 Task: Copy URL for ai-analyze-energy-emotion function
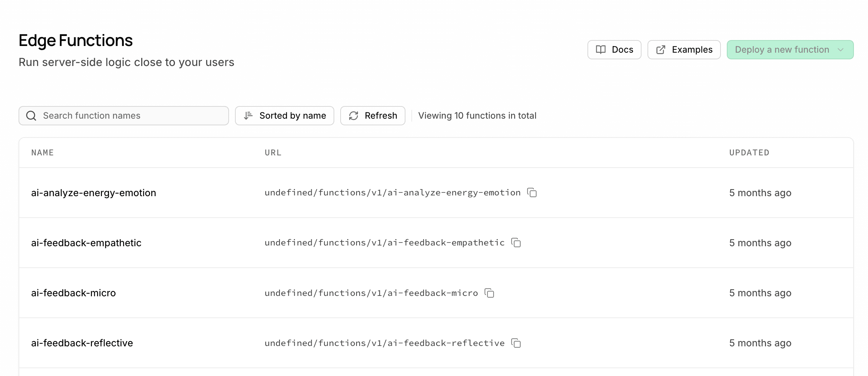[x=532, y=192]
